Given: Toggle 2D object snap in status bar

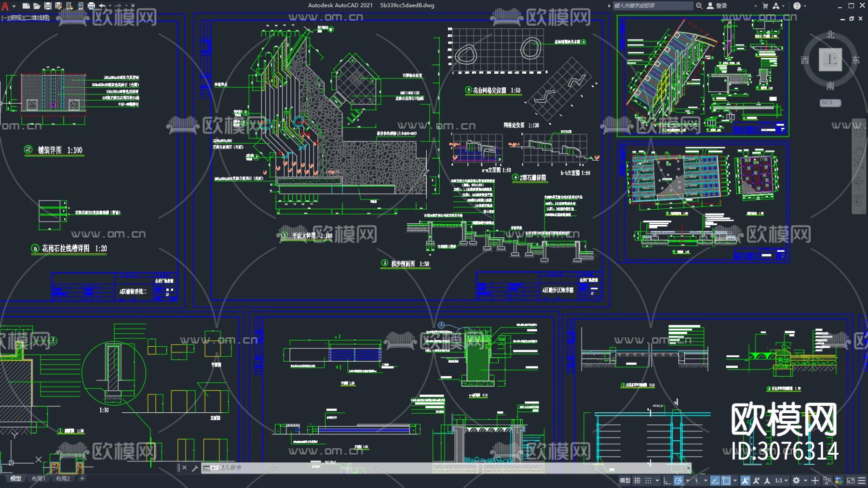Looking at the screenshot, I should 726,480.
